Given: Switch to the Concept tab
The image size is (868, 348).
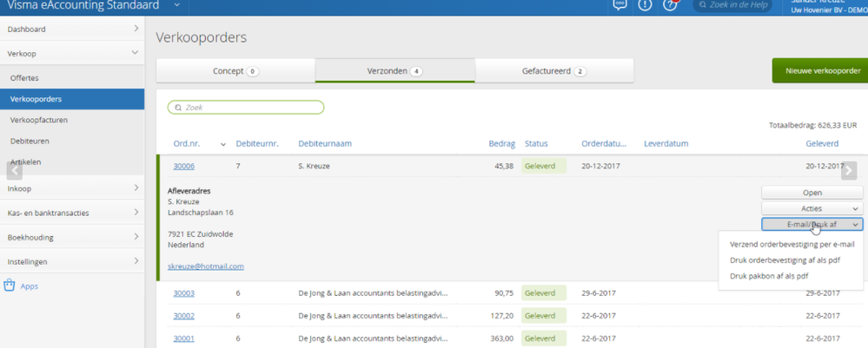Looking at the screenshot, I should click(x=235, y=71).
